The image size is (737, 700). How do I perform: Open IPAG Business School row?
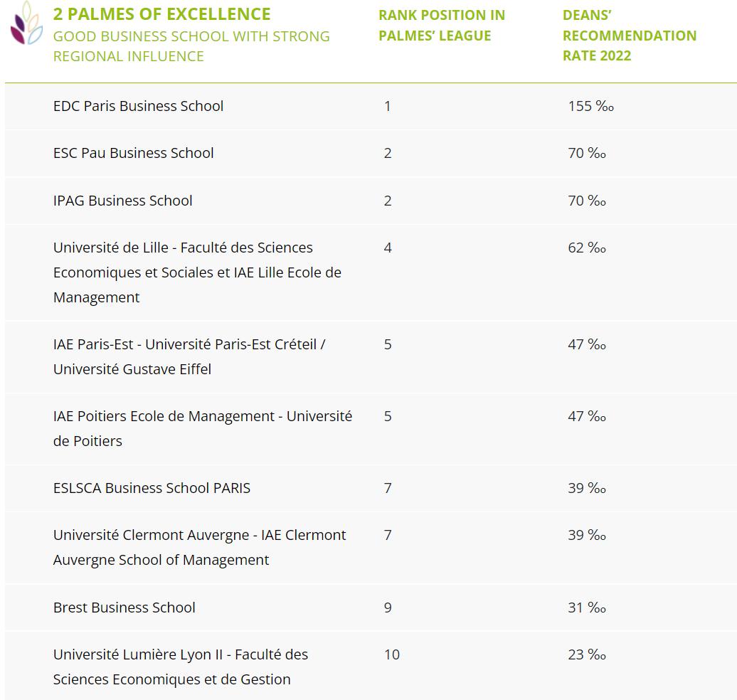point(122,201)
